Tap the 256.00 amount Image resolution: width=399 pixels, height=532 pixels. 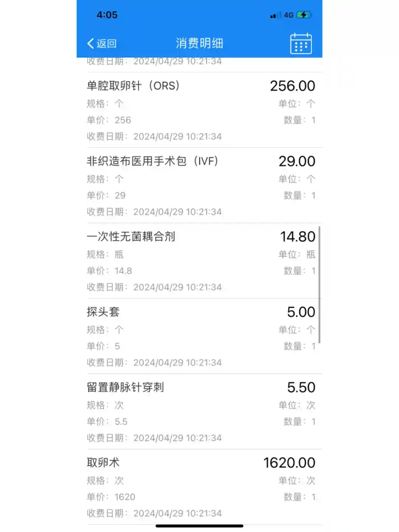292,86
